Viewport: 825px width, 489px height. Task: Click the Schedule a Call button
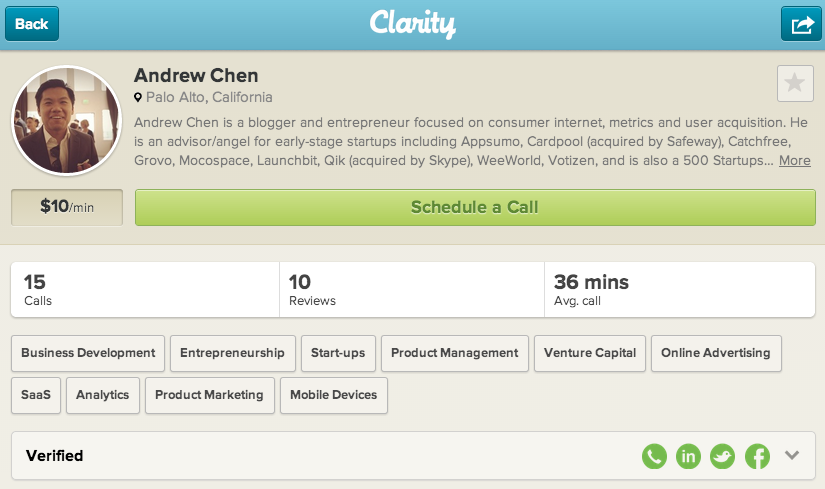point(475,207)
